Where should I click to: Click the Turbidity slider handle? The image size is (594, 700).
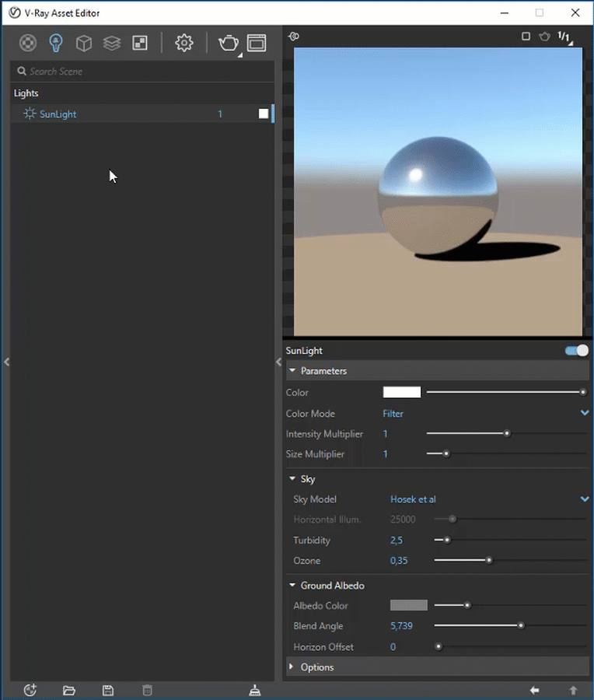(x=447, y=540)
